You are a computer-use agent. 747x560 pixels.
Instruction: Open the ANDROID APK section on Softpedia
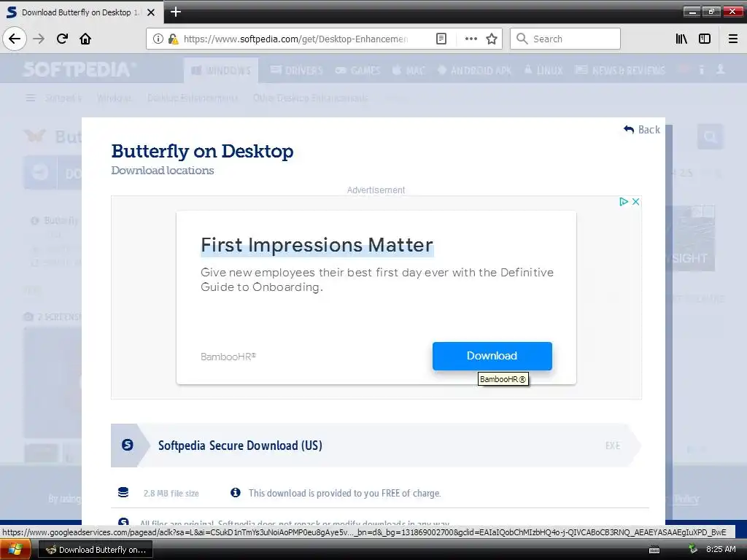[x=474, y=71]
